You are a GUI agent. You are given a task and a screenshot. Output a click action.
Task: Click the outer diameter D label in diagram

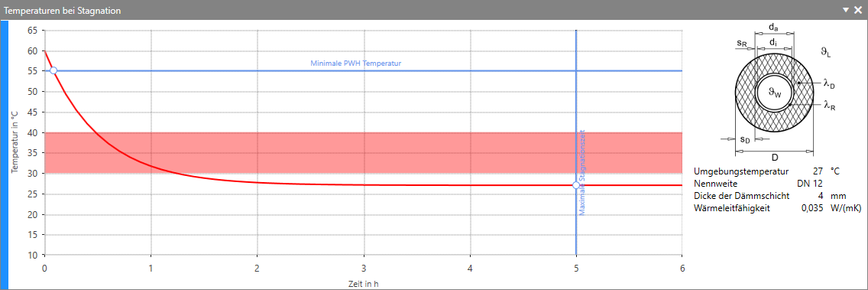(x=775, y=158)
